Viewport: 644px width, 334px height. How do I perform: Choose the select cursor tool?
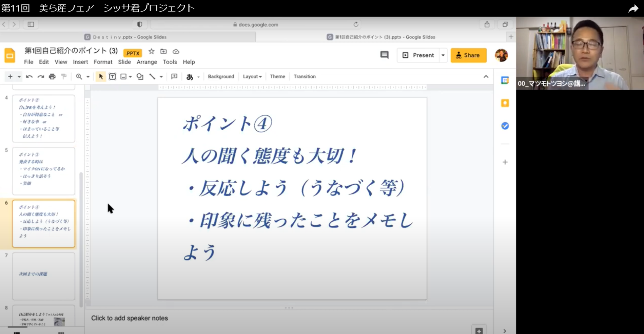(x=101, y=77)
